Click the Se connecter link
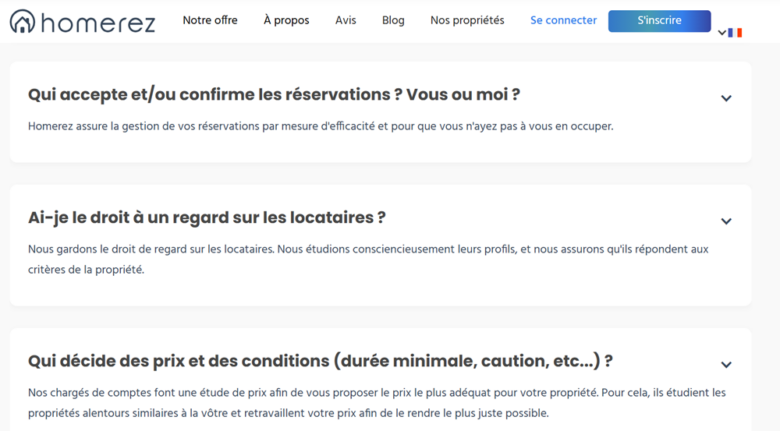780x431 pixels. pos(563,20)
